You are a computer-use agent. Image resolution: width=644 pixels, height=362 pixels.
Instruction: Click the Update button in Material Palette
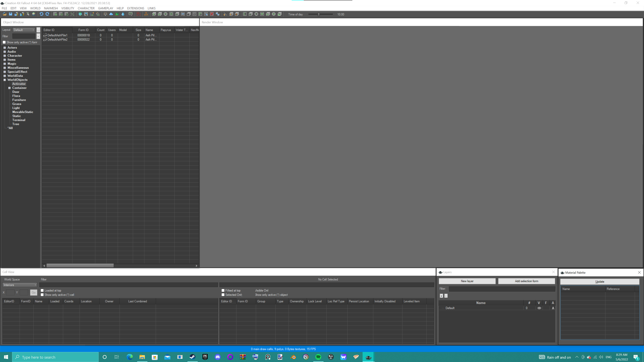pyautogui.click(x=600, y=282)
